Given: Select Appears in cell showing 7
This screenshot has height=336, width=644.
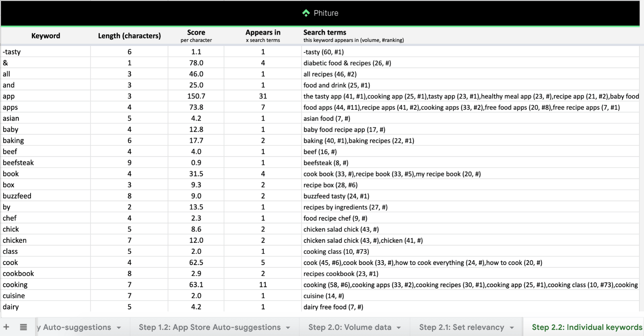Looking at the screenshot, I should (263, 107).
